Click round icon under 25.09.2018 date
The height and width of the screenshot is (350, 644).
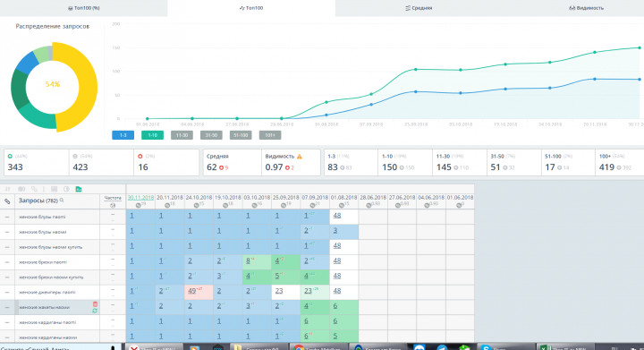click(x=284, y=205)
